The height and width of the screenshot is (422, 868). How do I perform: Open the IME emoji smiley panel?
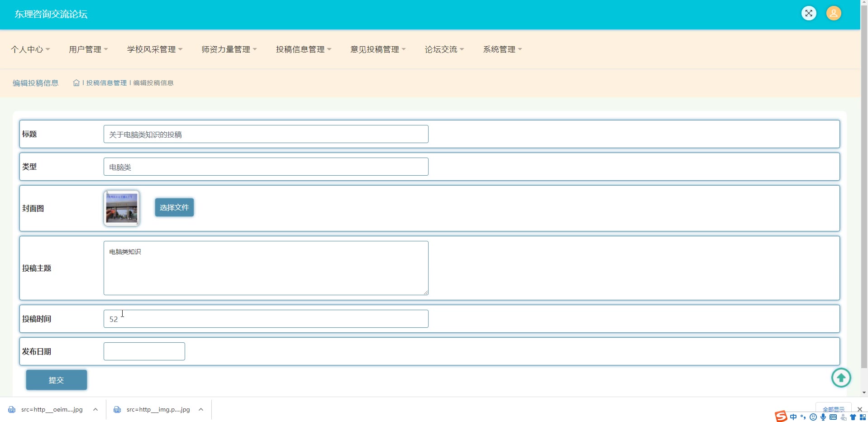pyautogui.click(x=813, y=417)
